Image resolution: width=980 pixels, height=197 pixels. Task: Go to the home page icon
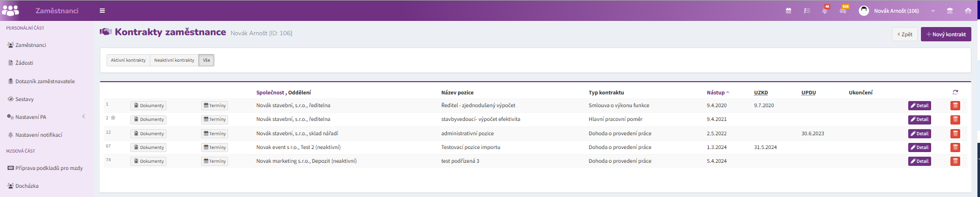[968, 11]
